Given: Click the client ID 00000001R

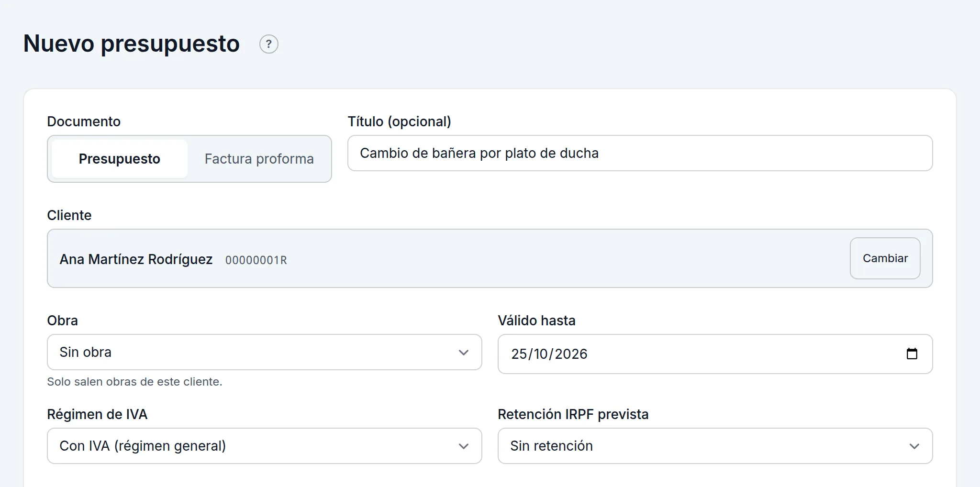Looking at the screenshot, I should click(x=256, y=260).
